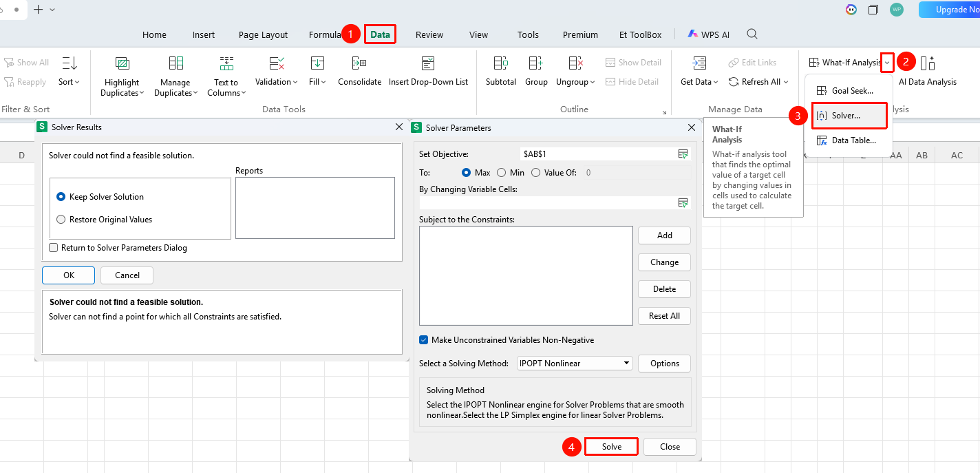This screenshot has height=473, width=980.
Task: Expand the What-If Analysis dropdown arrow
Action: (x=888, y=63)
